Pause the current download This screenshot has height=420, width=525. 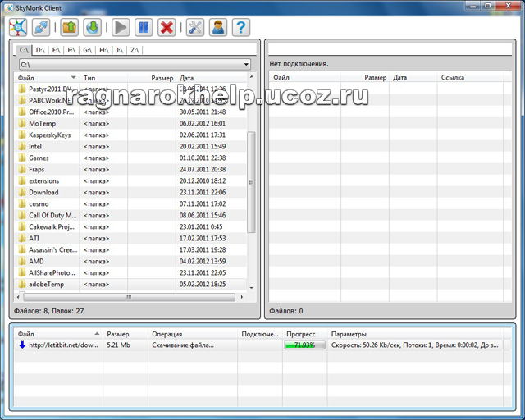click(x=144, y=27)
